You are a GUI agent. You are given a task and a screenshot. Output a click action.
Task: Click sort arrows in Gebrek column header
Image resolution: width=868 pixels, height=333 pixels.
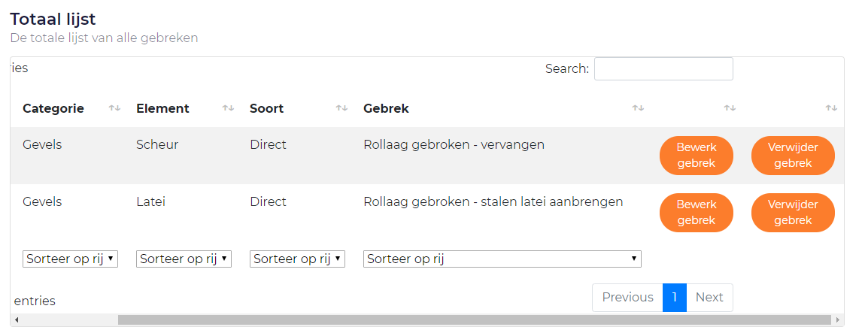click(x=638, y=108)
